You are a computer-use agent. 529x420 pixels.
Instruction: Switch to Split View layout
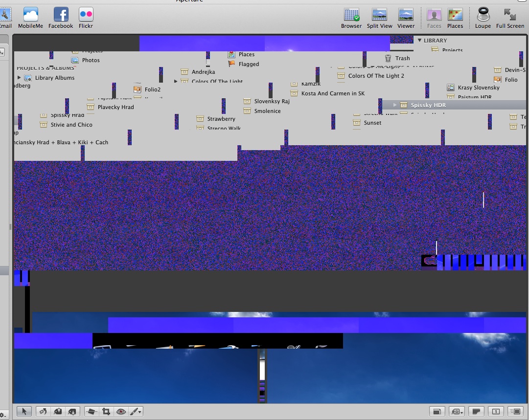(380, 18)
